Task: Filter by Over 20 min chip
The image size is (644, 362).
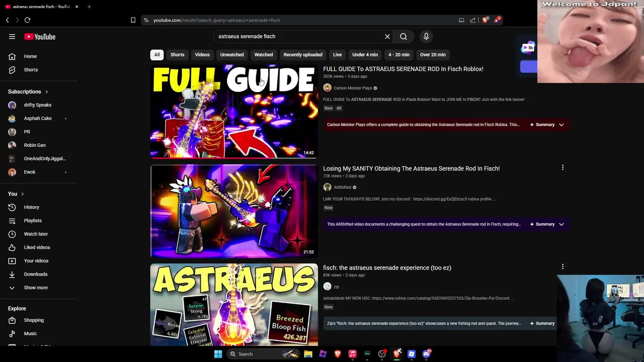Action: (433, 55)
